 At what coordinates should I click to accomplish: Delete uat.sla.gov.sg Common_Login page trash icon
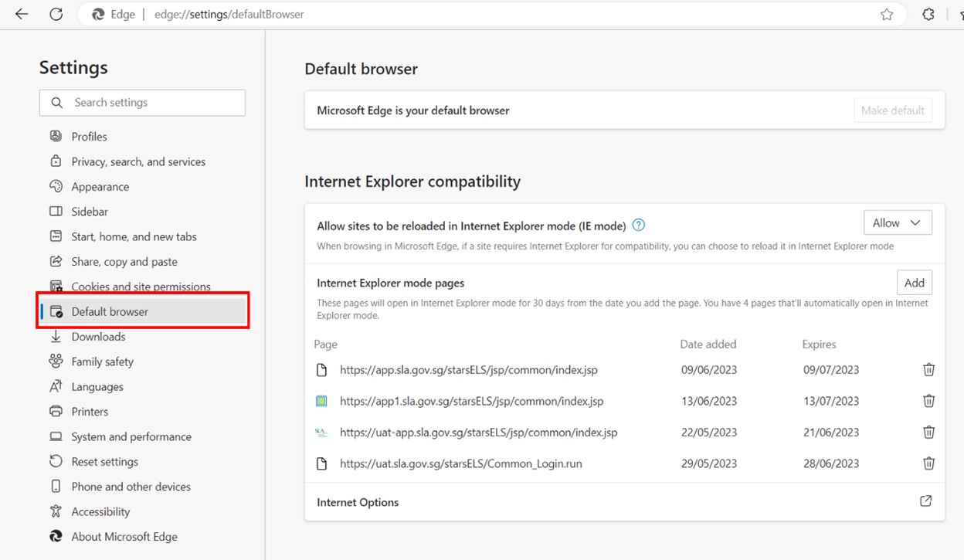pyautogui.click(x=929, y=463)
